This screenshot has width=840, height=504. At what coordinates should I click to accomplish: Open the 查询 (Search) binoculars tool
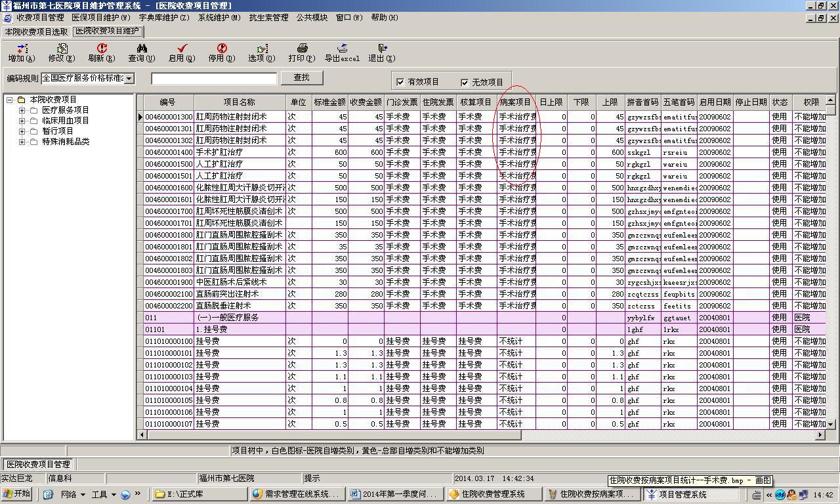pos(142,52)
